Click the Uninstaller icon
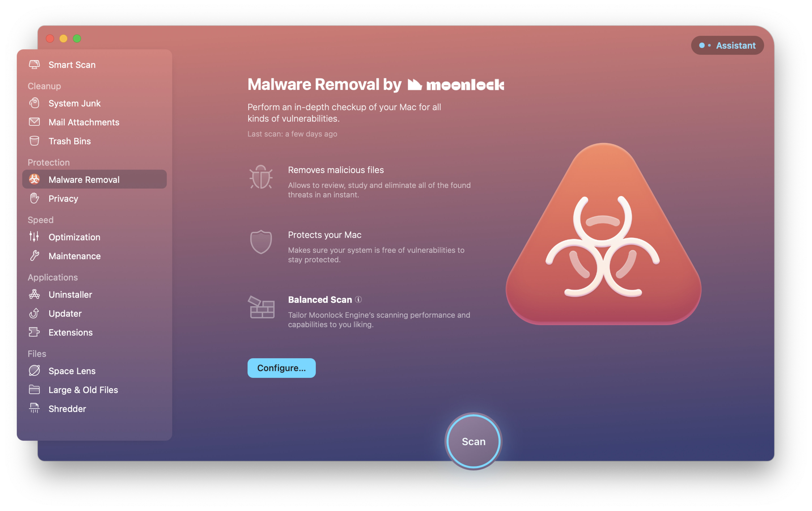This screenshot has width=812, height=511. point(34,294)
